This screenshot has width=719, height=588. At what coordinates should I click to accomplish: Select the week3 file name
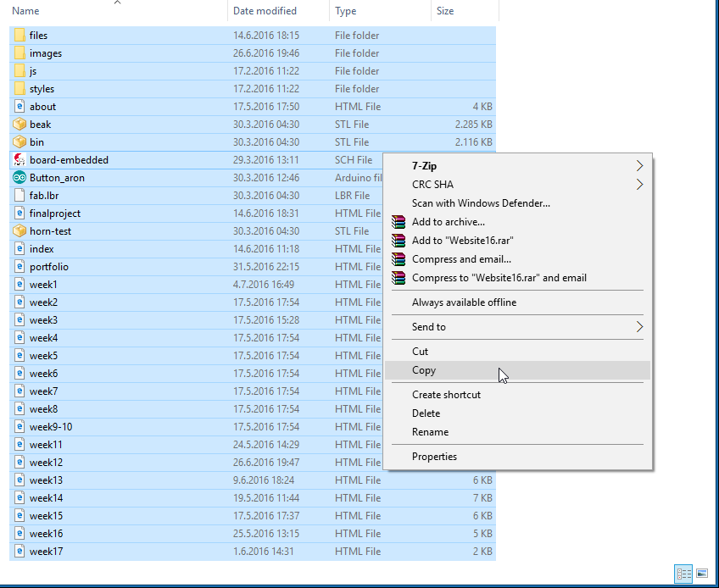(x=43, y=320)
